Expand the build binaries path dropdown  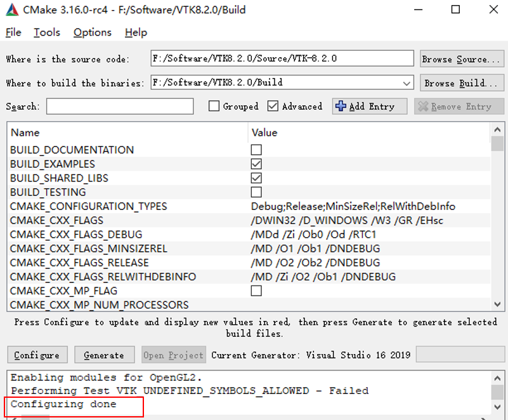(407, 83)
